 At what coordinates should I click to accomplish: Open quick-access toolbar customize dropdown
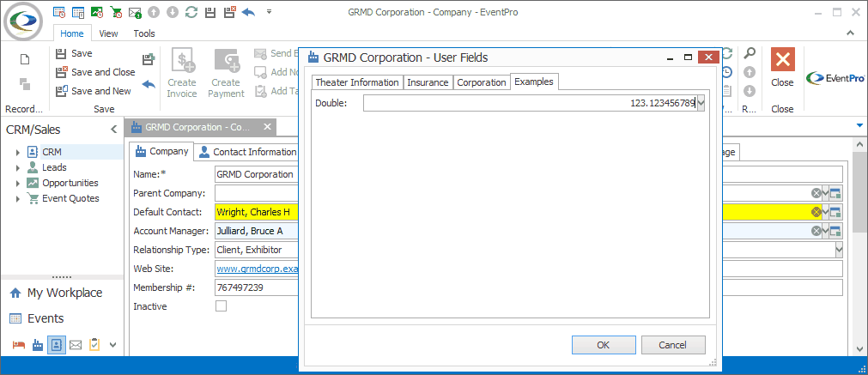[x=269, y=11]
